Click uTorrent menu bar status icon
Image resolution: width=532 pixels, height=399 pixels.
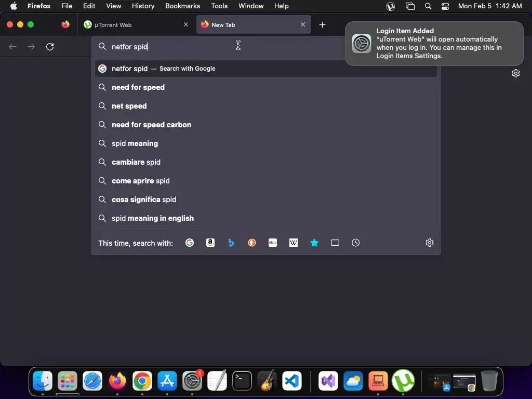(391, 6)
